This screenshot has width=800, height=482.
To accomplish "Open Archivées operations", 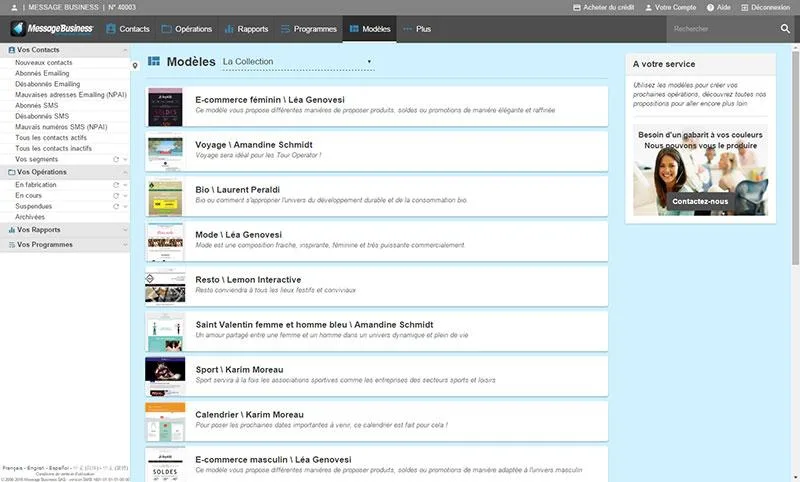I will click(30, 217).
